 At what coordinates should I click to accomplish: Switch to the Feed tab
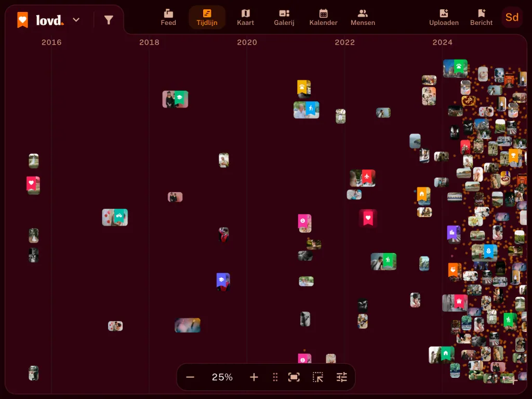point(168,18)
